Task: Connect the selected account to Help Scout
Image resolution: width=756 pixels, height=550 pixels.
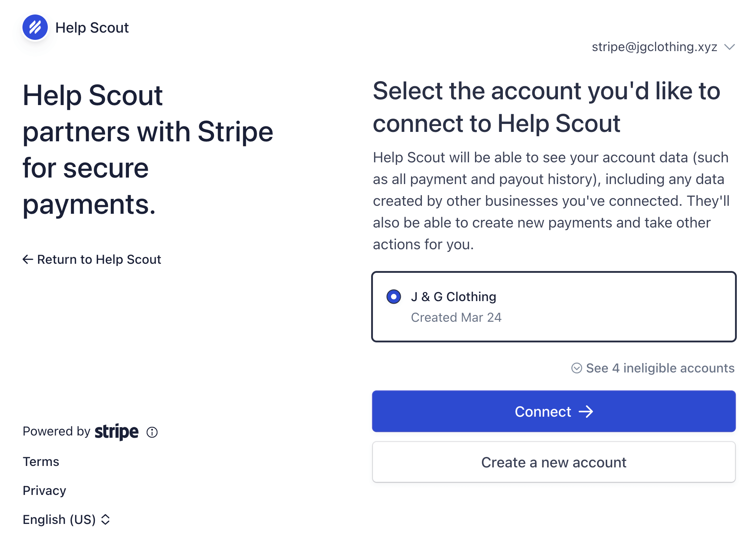Action: 554,411
